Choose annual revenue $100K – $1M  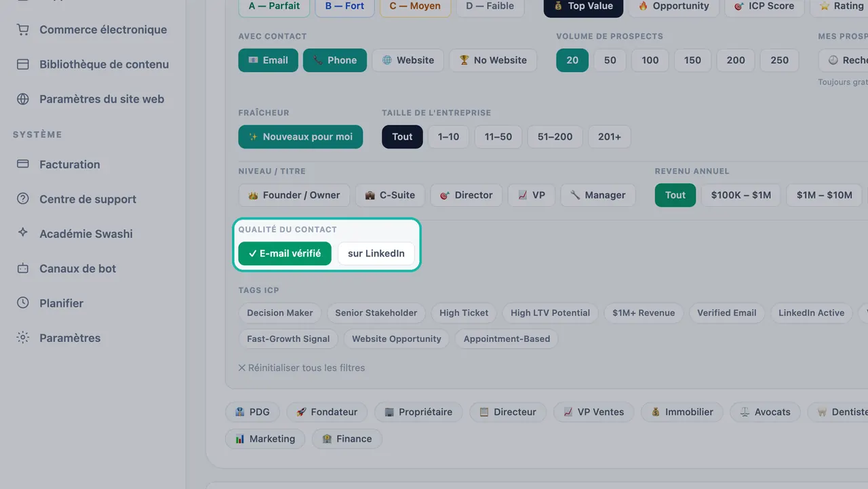pos(741,195)
